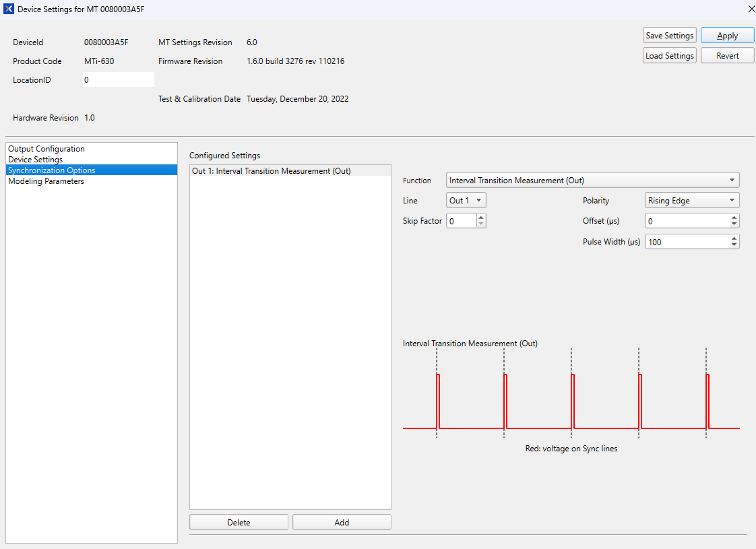Click the 'Configured Settings' heading
The height and width of the screenshot is (549, 756).
click(224, 156)
